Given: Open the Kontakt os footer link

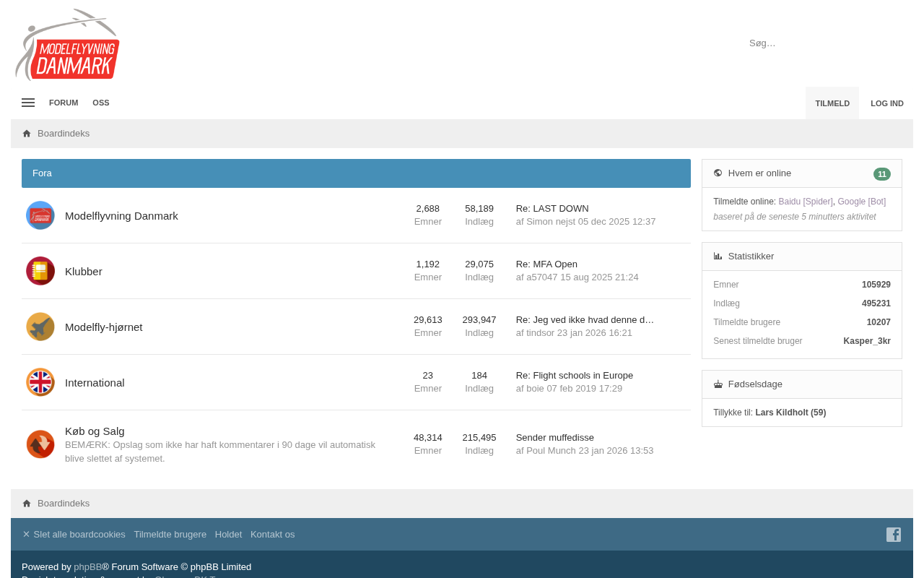Looking at the screenshot, I should tap(273, 535).
